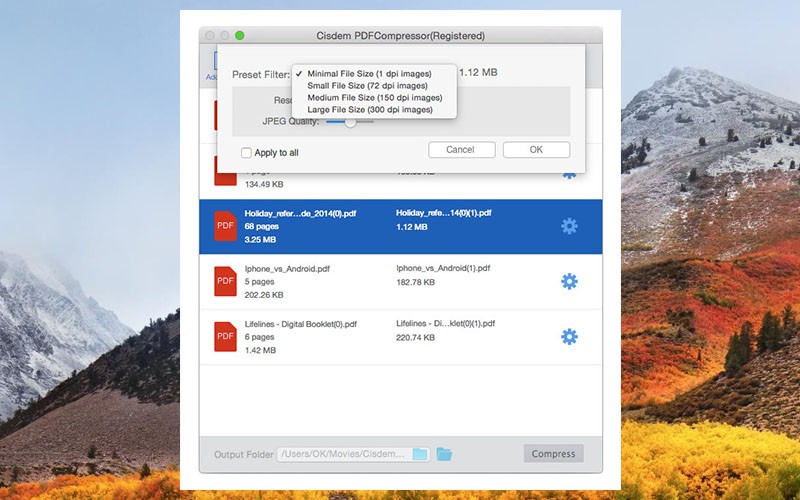Click output name Iphone_vs_Android(1).pdf
The image size is (800, 500).
coord(443,268)
